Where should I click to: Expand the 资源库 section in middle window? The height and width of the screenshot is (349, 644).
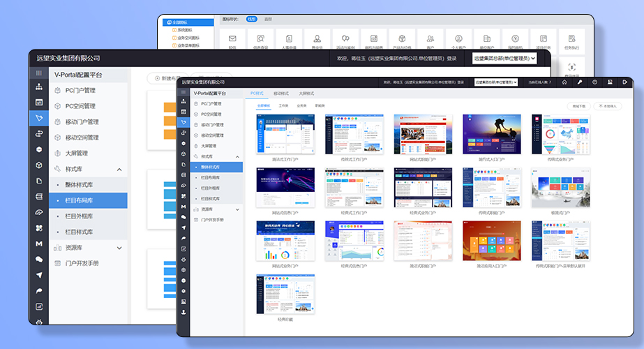coord(119,248)
